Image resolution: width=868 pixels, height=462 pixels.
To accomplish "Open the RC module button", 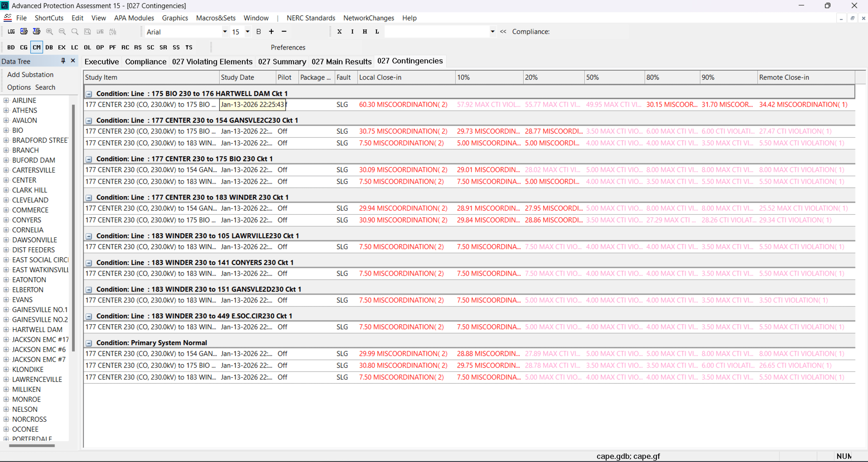I will click(125, 48).
